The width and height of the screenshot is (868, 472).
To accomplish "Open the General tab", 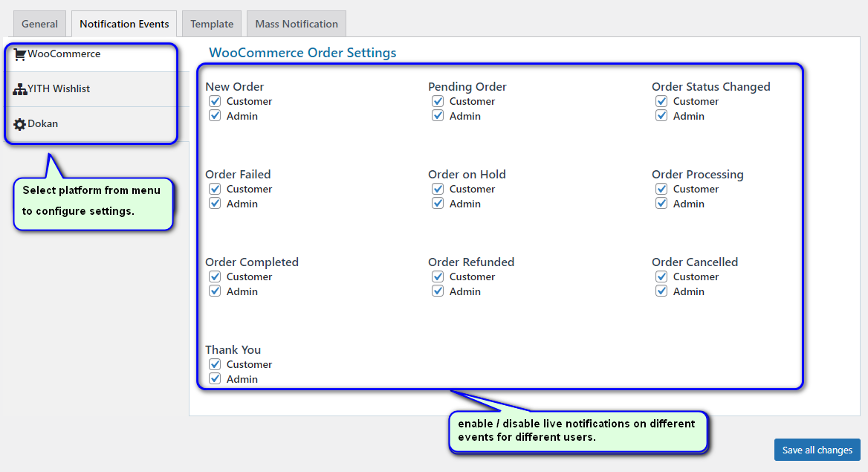I will click(39, 24).
